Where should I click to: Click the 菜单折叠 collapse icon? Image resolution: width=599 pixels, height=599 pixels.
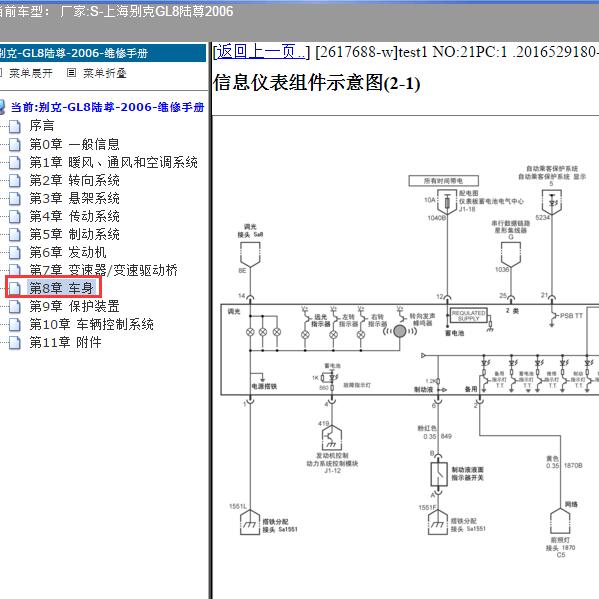71,73
